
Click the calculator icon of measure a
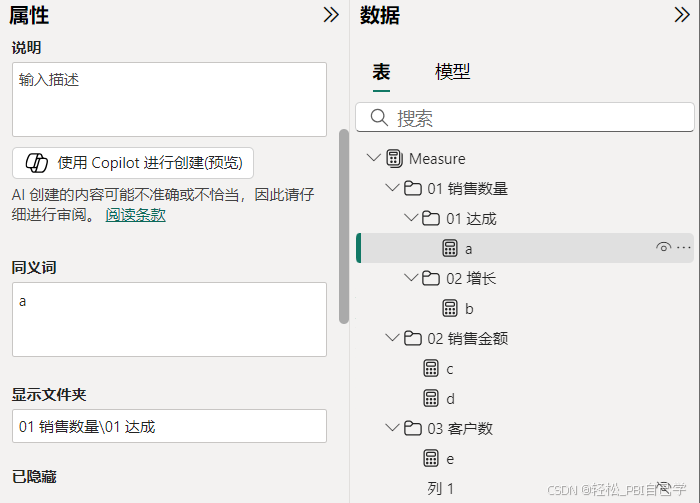450,248
